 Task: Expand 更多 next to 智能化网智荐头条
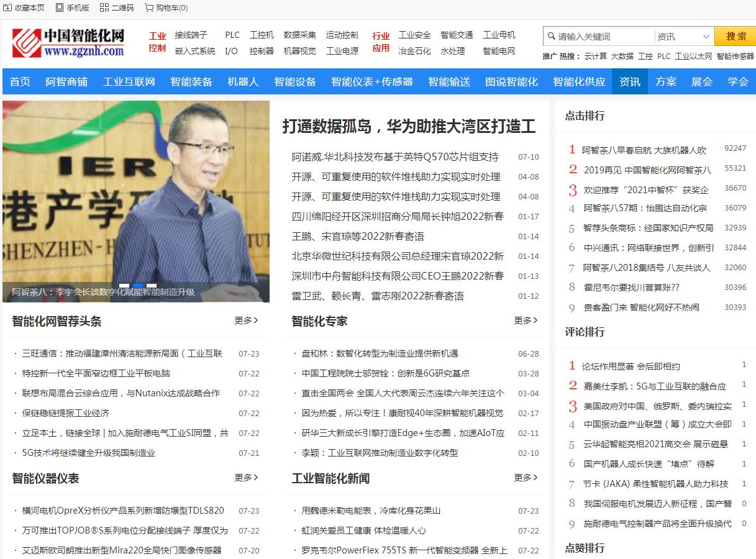246,320
